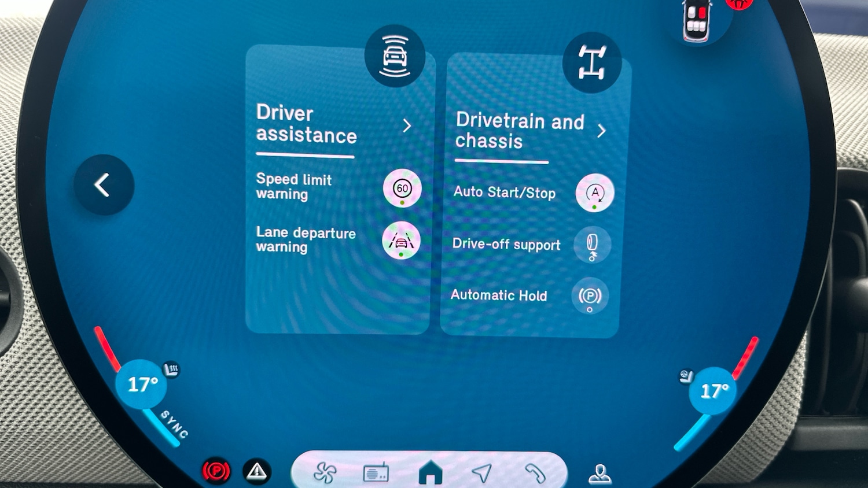Toggle the Speed limit warning

(x=402, y=188)
